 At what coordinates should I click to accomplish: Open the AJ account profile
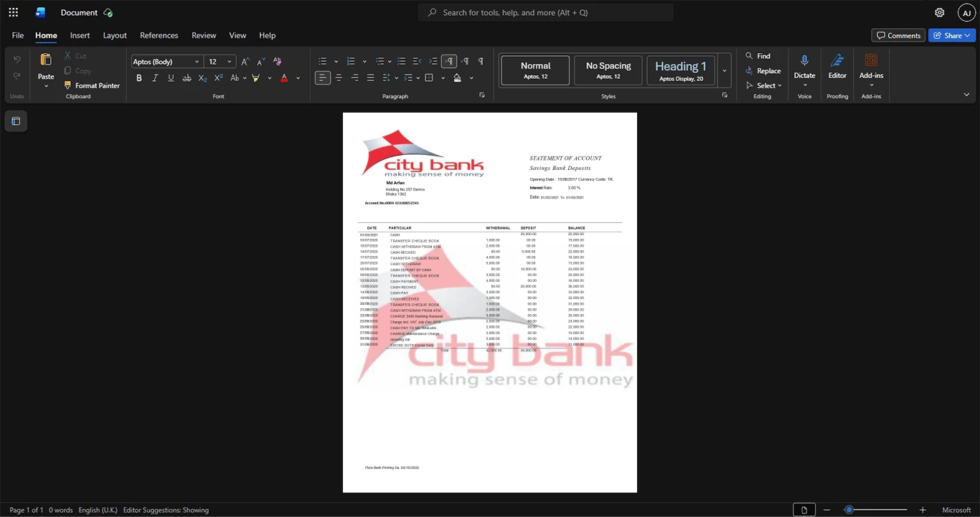(x=966, y=12)
